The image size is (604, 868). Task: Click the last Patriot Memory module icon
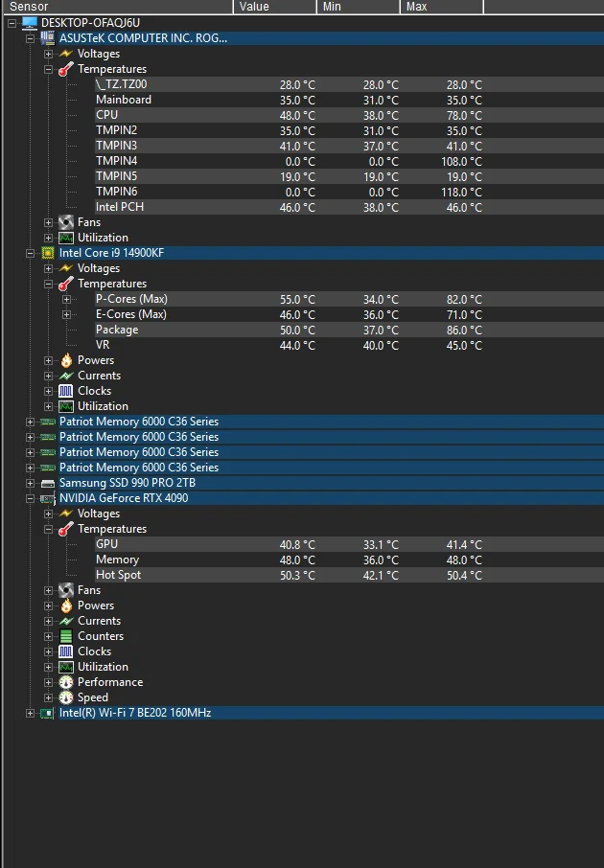(48, 468)
